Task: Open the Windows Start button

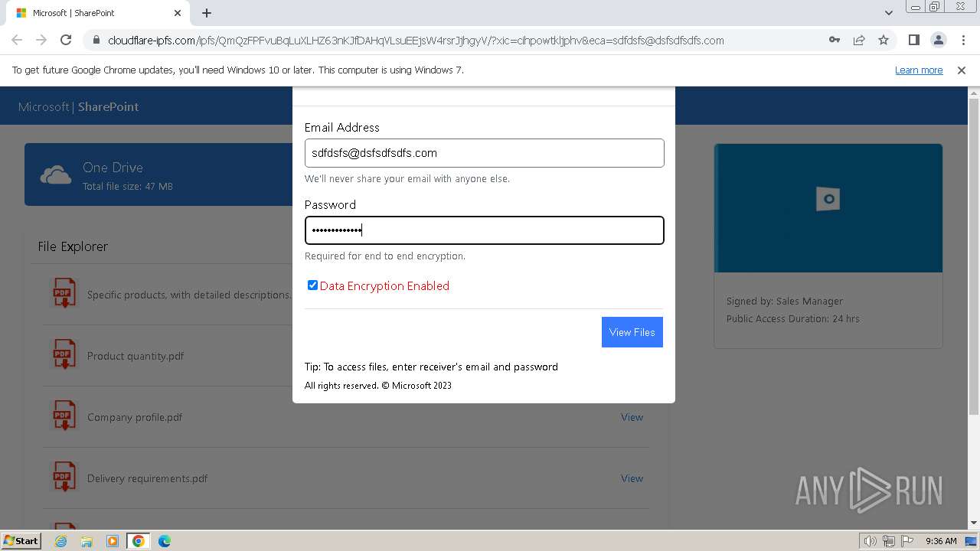Action: tap(21, 540)
